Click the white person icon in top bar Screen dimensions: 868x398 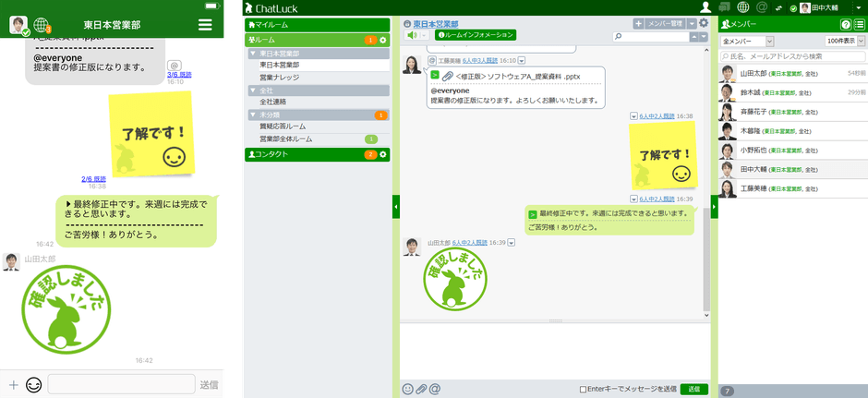705,7
